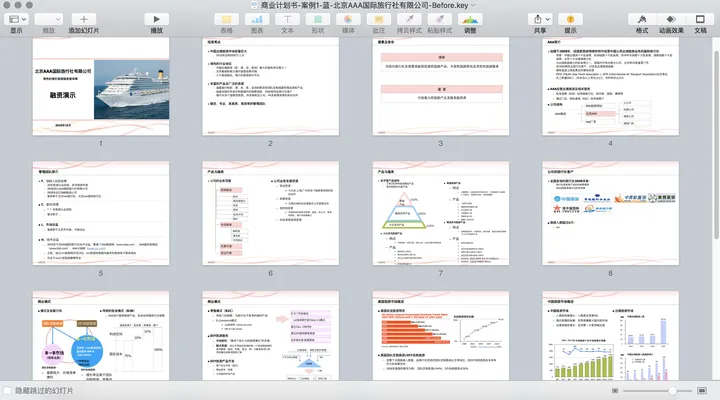Switch to the Animate (动画效果) inspector tab
720x400 pixels.
coord(669,19)
